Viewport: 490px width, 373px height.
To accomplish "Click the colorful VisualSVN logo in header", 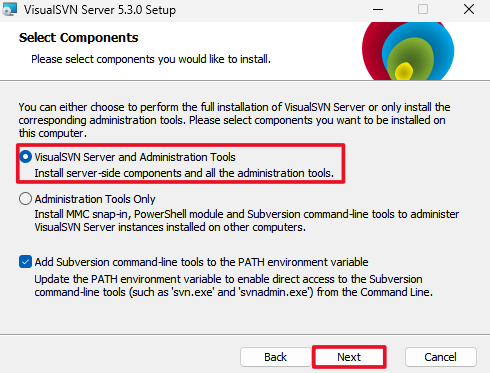I will pos(408,51).
